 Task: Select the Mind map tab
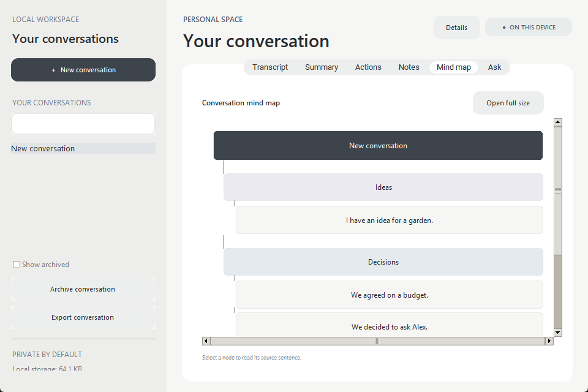[x=454, y=67]
